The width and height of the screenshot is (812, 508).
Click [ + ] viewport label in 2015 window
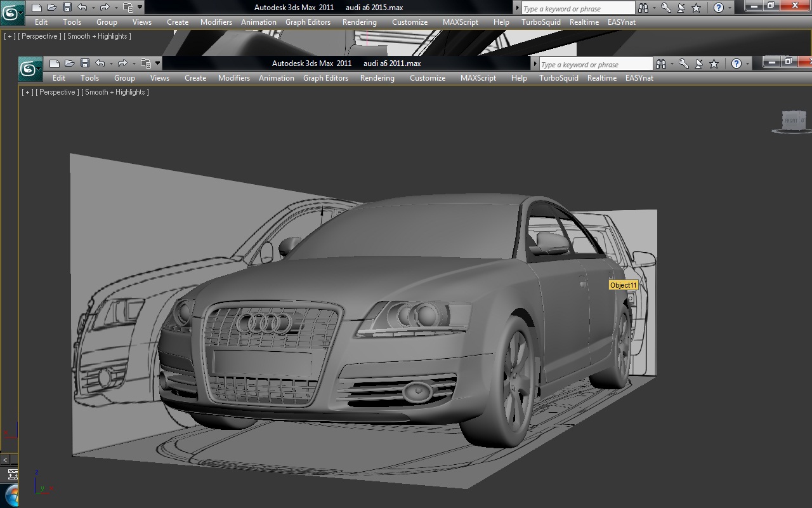click(10, 36)
